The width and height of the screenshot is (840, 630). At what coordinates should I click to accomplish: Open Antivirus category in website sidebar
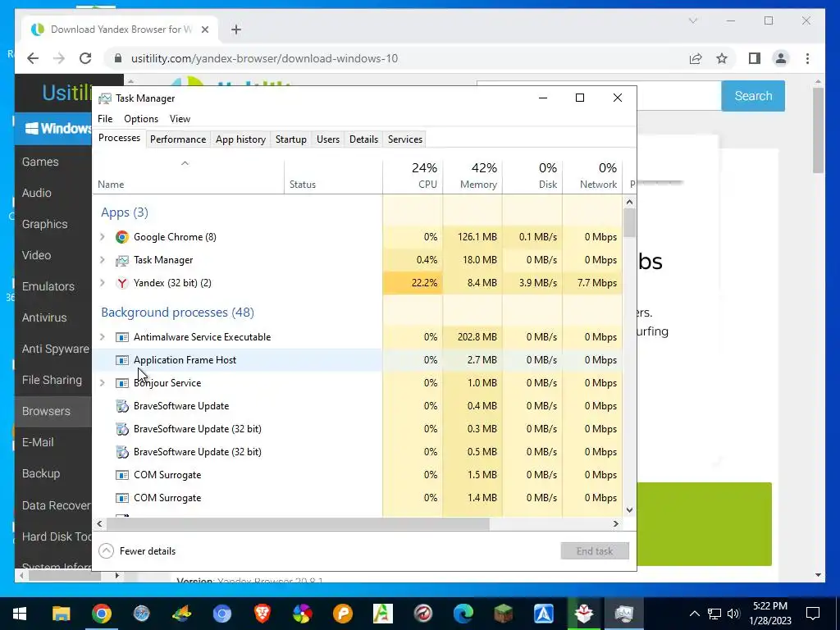pyautogui.click(x=44, y=317)
